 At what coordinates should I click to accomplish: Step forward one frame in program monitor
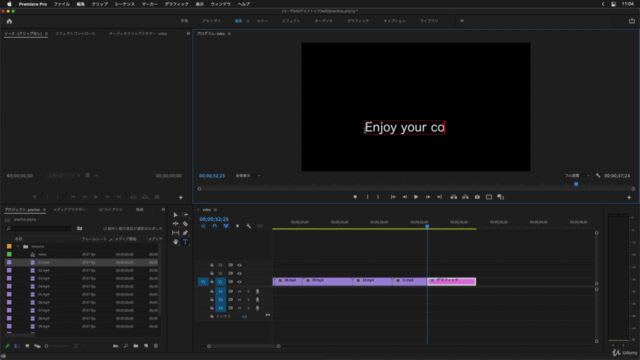pos(428,197)
